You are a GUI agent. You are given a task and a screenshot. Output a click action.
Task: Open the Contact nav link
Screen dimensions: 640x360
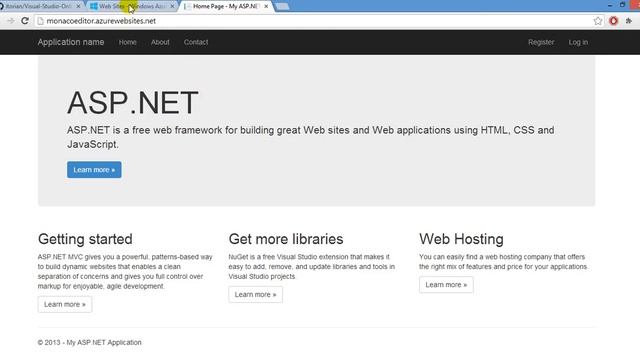coord(196,42)
